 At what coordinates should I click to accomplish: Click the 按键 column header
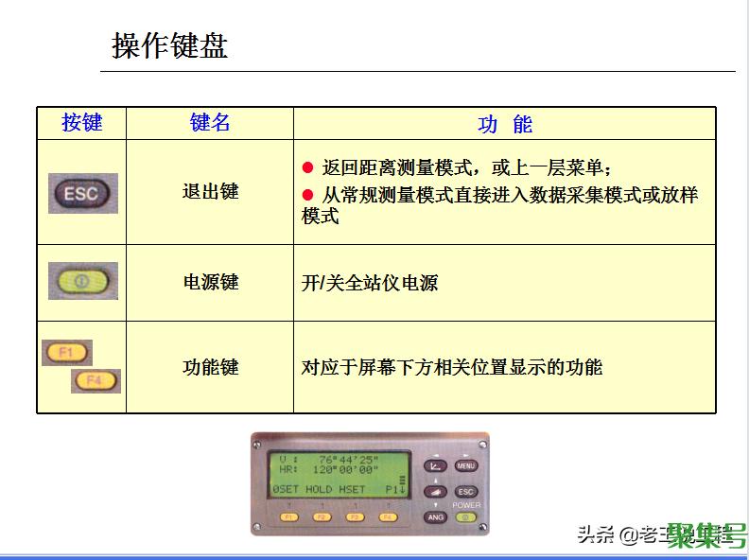coord(81,123)
